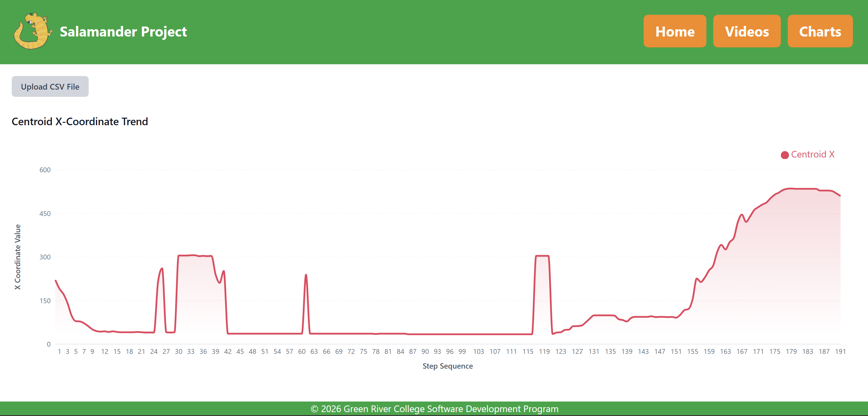Screen dimensions: 868x416
Task: Click the 450 y-axis label
Action: [45, 214]
